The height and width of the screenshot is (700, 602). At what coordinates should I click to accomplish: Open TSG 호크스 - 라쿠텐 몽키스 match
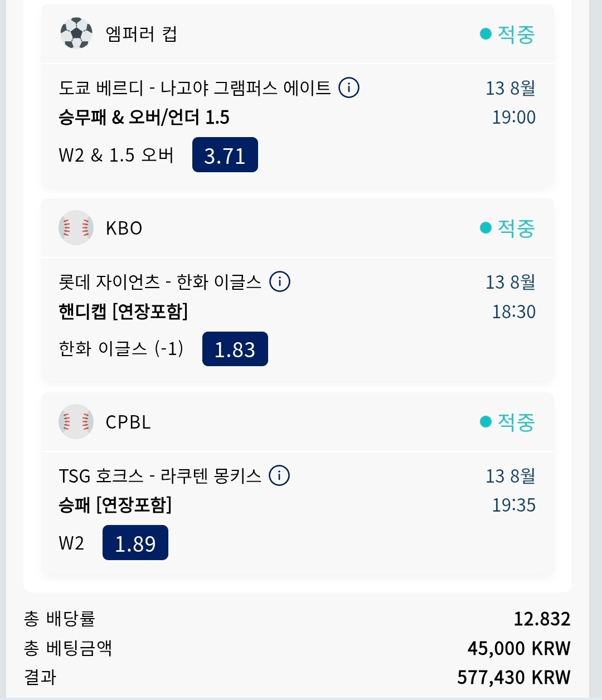[160, 475]
